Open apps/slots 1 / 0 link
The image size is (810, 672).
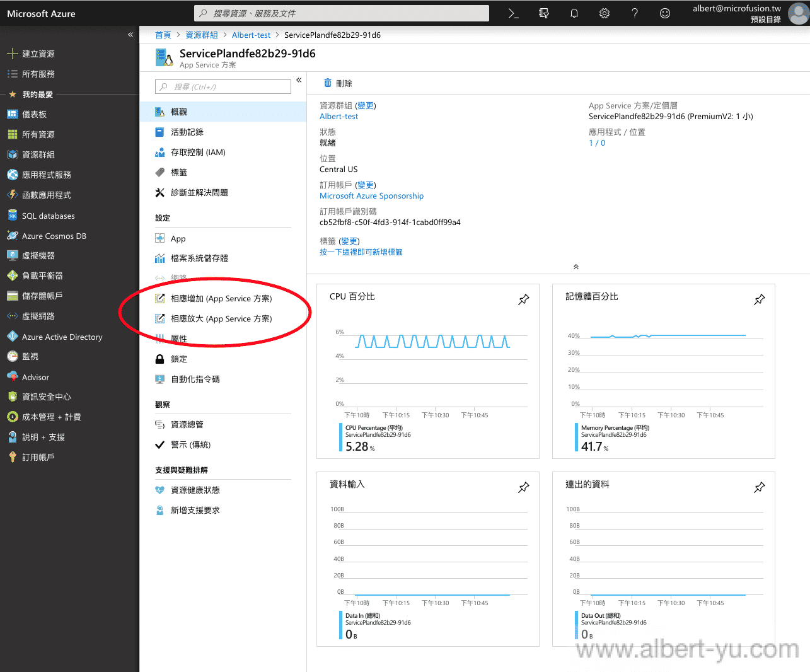pos(597,143)
